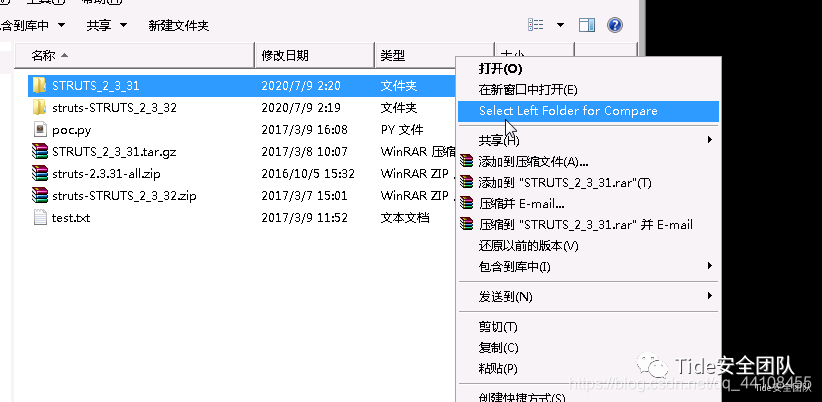Click WinRAR icon beside 压缩并 E-mail...
Image resolution: width=822 pixels, height=402 pixels.
coord(466,203)
